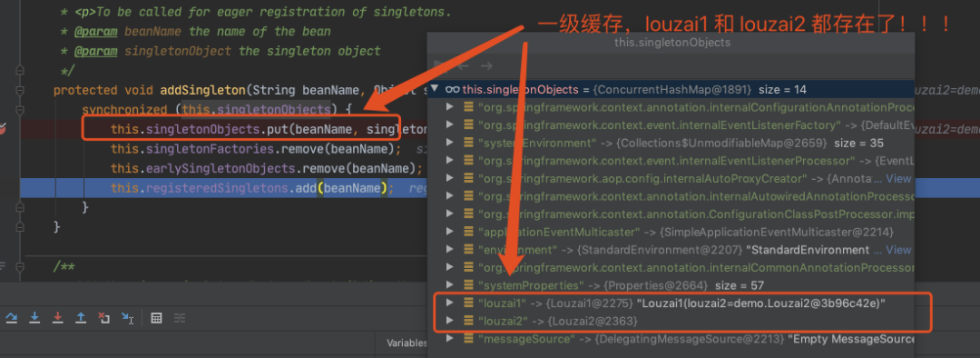The image size is (980, 358).
Task: Click the Step Out debugger icon
Action: tap(81, 318)
